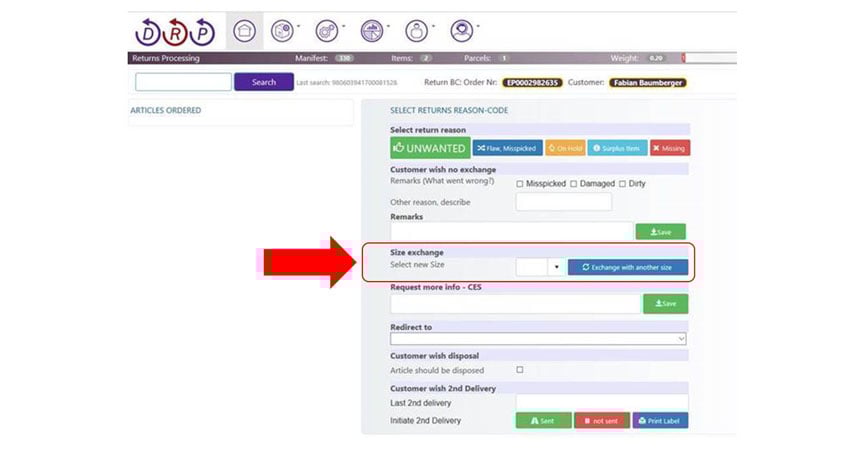Viewport: 850px width, 450px height.
Task: Select UNWANTED as return reason
Action: click(x=430, y=147)
